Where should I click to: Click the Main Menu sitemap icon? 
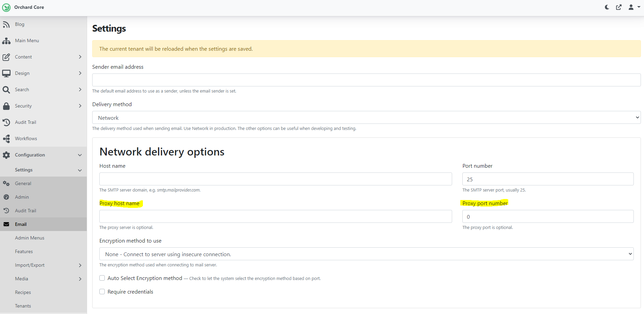pyautogui.click(x=6, y=41)
